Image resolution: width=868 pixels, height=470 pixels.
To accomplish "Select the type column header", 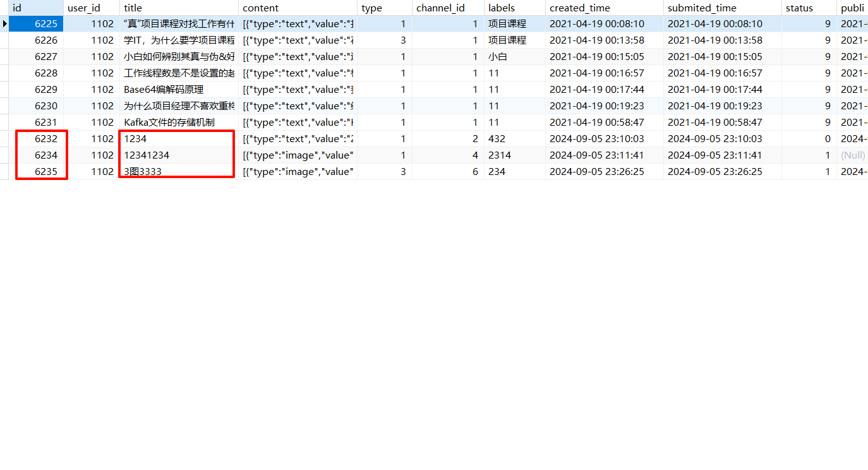I will [x=385, y=8].
